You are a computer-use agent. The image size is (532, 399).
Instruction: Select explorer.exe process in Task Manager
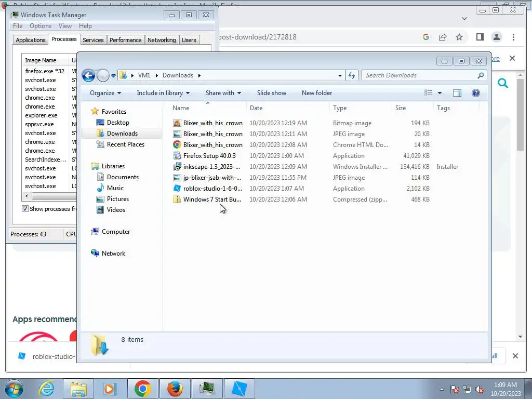(x=41, y=115)
